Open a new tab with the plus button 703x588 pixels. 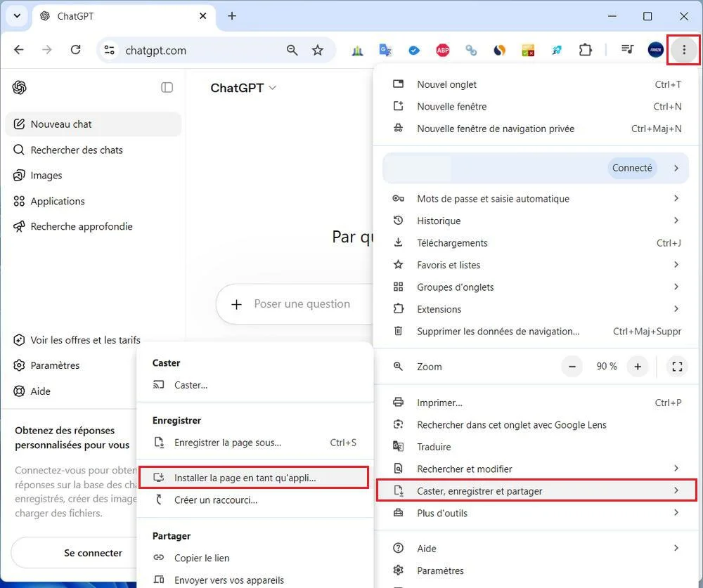tap(232, 16)
